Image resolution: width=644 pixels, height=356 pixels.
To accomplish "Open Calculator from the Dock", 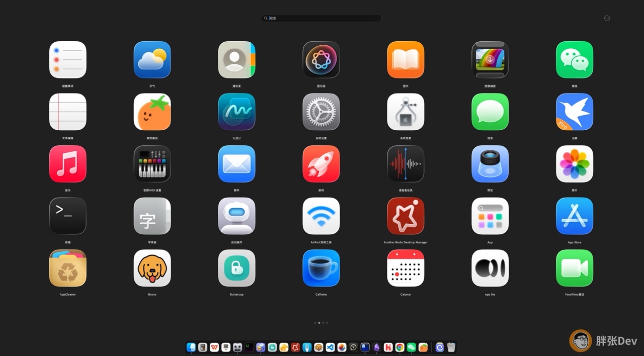I will (203, 347).
